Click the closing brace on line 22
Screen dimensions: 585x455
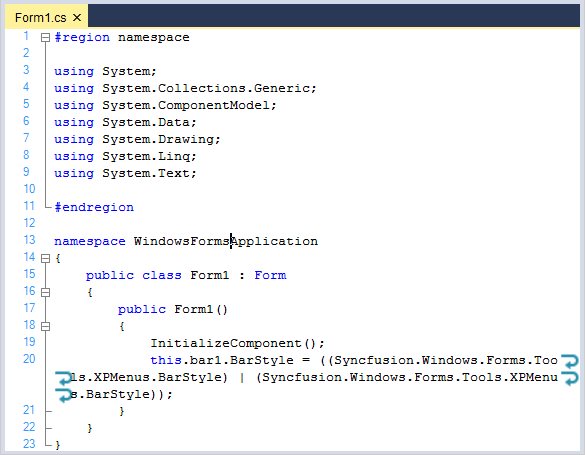(90, 428)
